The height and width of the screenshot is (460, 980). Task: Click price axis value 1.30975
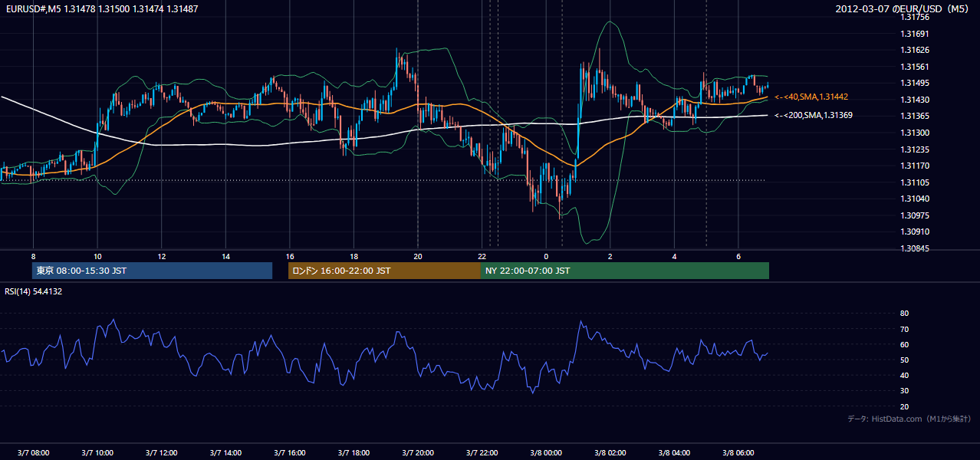[914, 215]
